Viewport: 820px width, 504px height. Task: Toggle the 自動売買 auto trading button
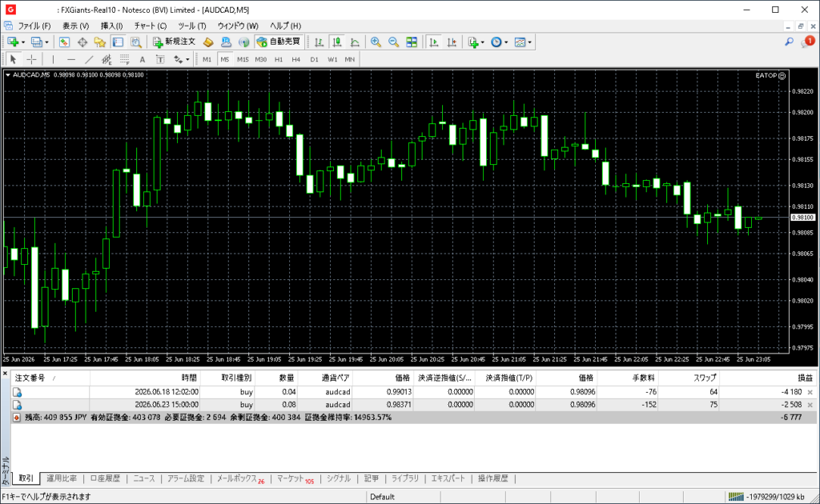click(278, 42)
